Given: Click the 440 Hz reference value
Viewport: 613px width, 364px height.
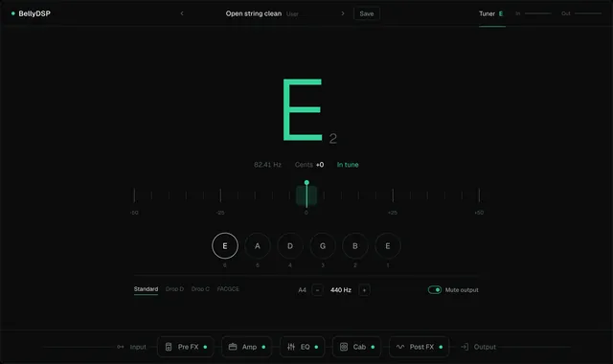Looking at the screenshot, I should point(341,290).
